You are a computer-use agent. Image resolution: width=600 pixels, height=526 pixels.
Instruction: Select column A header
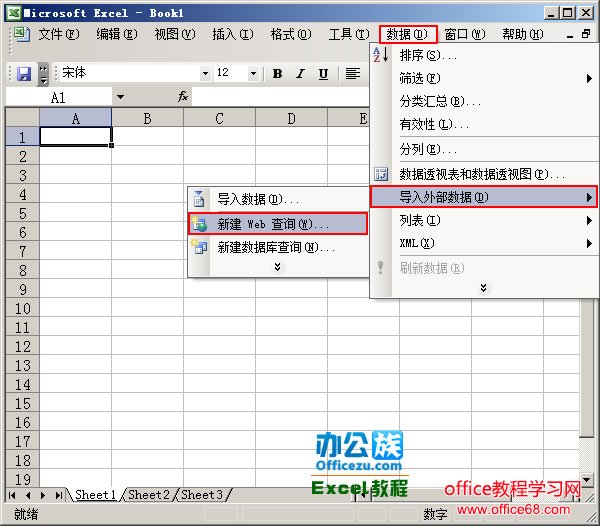click(x=75, y=118)
